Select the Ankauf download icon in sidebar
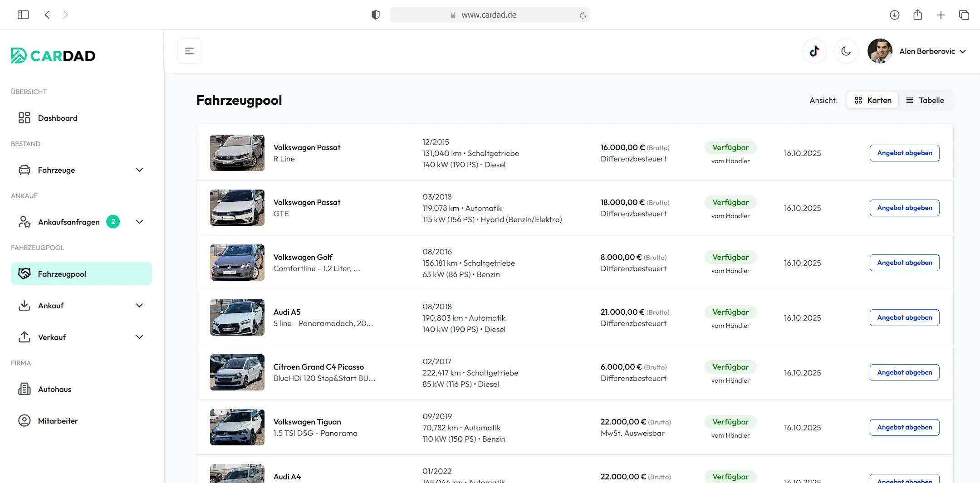This screenshot has width=980, height=483. pos(24,305)
